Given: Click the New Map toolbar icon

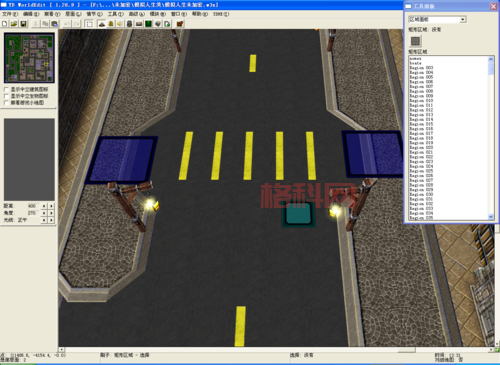Looking at the screenshot, I should (x=5, y=24).
